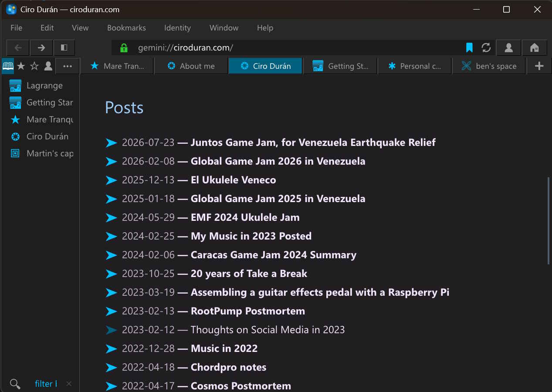Open a new tab with the plus button
Image resolution: width=552 pixels, height=392 pixels.
(539, 66)
